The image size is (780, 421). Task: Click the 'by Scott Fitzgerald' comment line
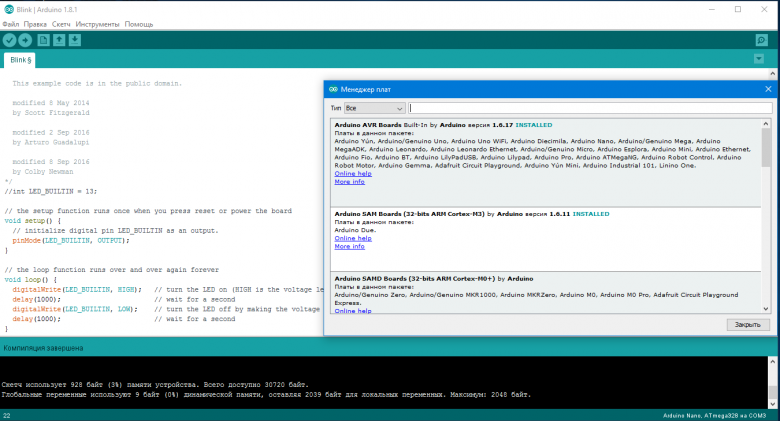(x=51, y=112)
